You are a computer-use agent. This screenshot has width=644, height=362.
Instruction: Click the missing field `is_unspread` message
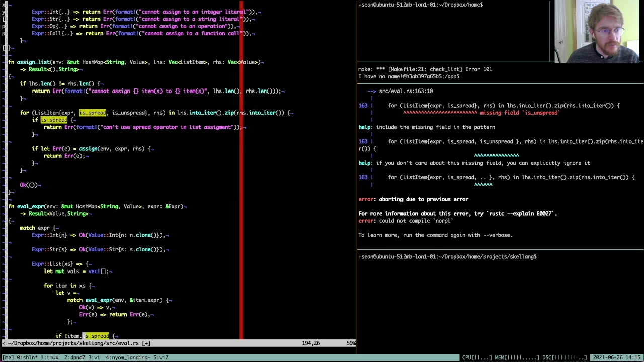click(519, 113)
